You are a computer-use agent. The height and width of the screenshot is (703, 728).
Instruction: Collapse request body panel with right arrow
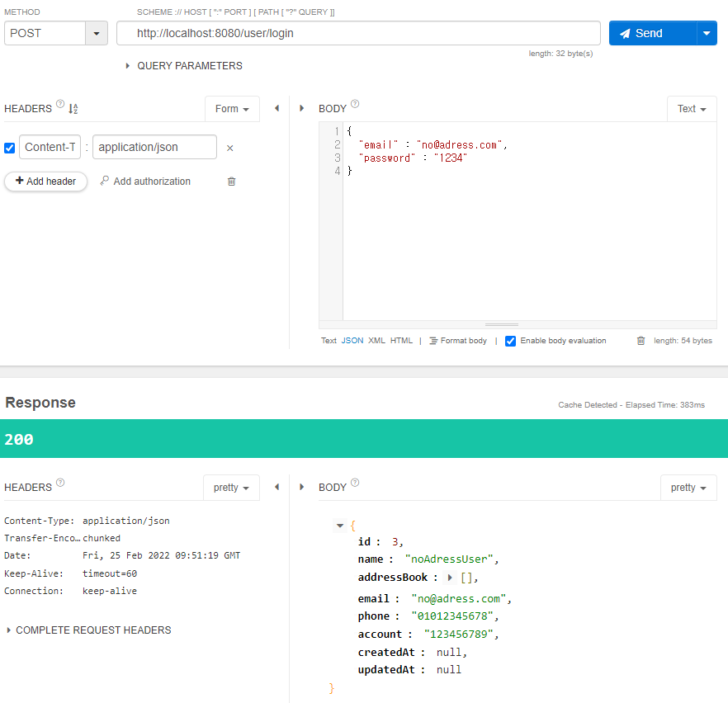pos(302,108)
